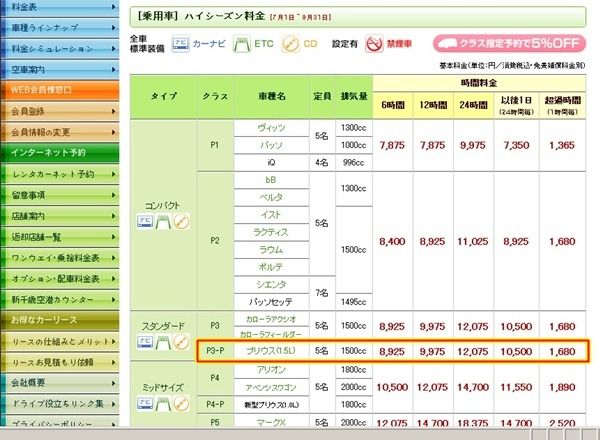Click P2 class overtime price 1,680
Image resolution: width=600 pixels, height=440 pixels.
562,241
